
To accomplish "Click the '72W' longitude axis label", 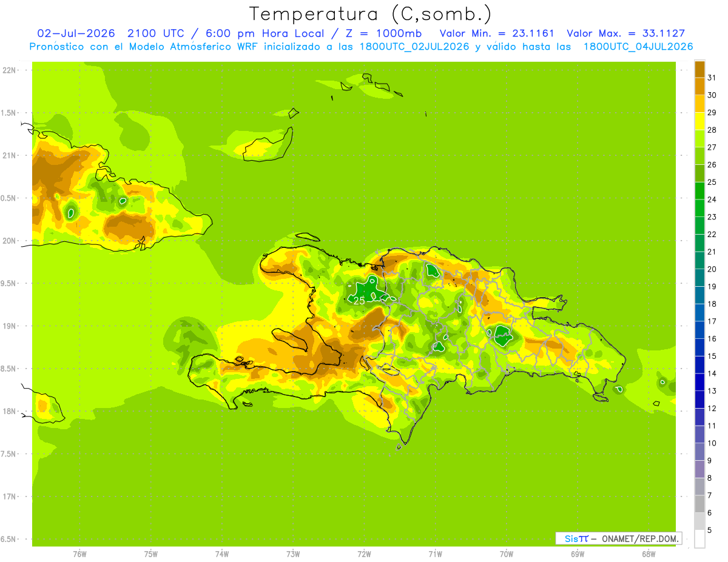I will [x=364, y=554].
